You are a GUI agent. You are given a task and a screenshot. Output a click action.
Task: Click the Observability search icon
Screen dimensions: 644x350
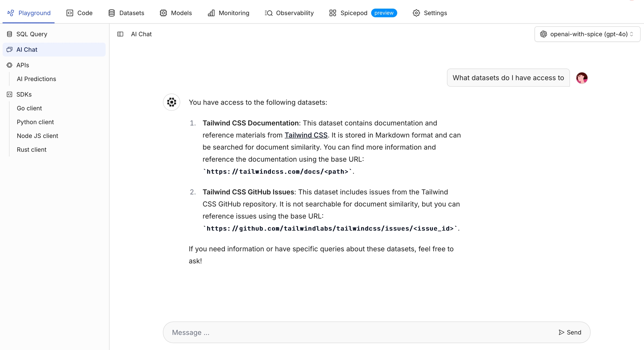(x=269, y=13)
